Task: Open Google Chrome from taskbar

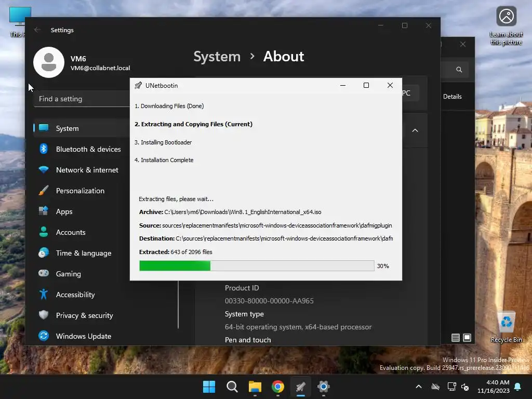Action: (278, 387)
